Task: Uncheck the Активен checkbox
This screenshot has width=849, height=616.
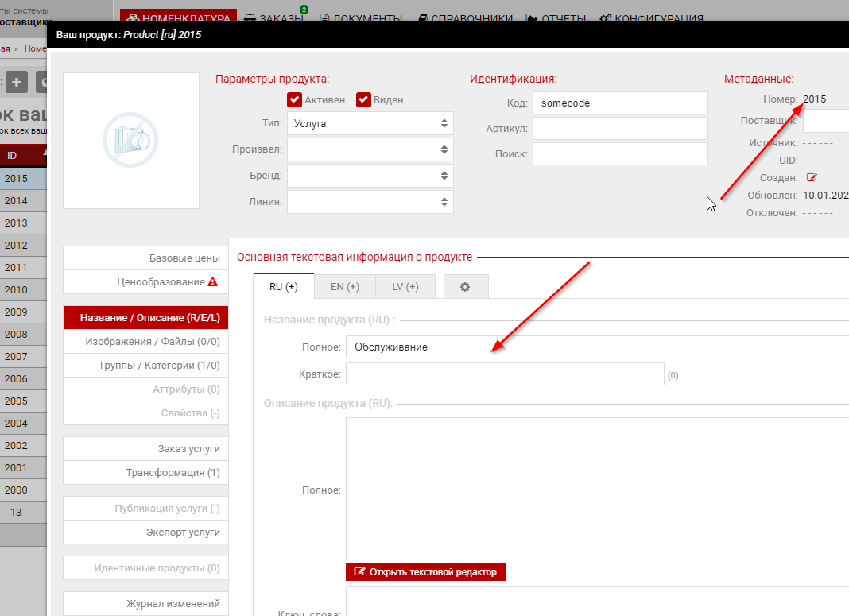Action: (294, 99)
